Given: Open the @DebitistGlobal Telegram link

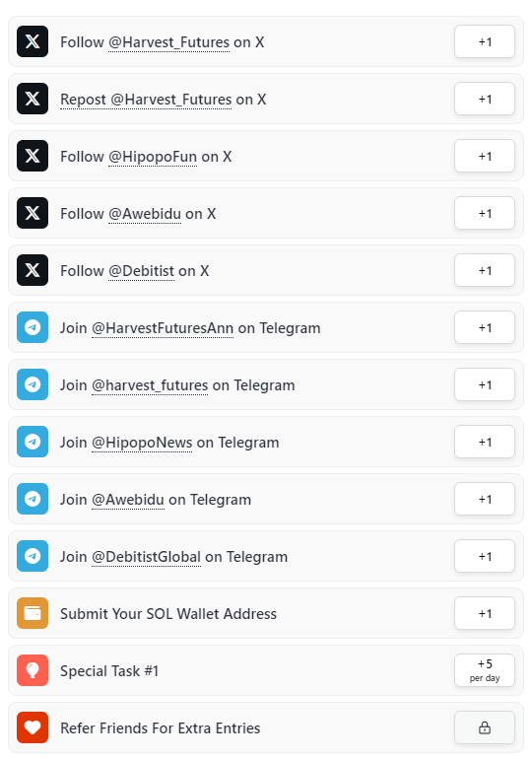Looking at the screenshot, I should [146, 557].
